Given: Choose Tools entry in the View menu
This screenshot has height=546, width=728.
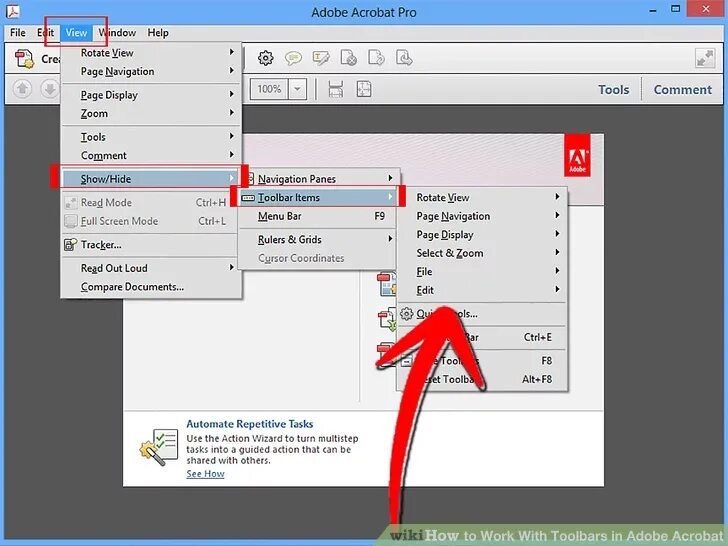Looking at the screenshot, I should [x=151, y=137].
